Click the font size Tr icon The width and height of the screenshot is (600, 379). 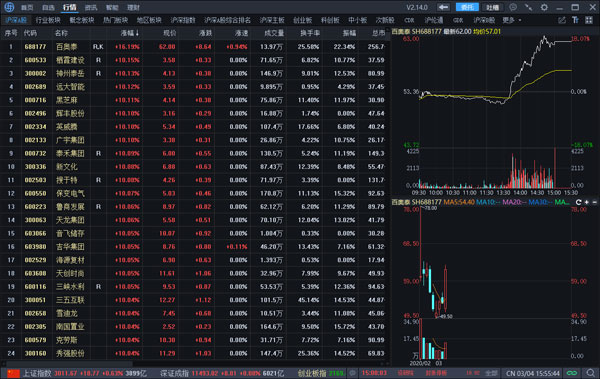click(575, 20)
